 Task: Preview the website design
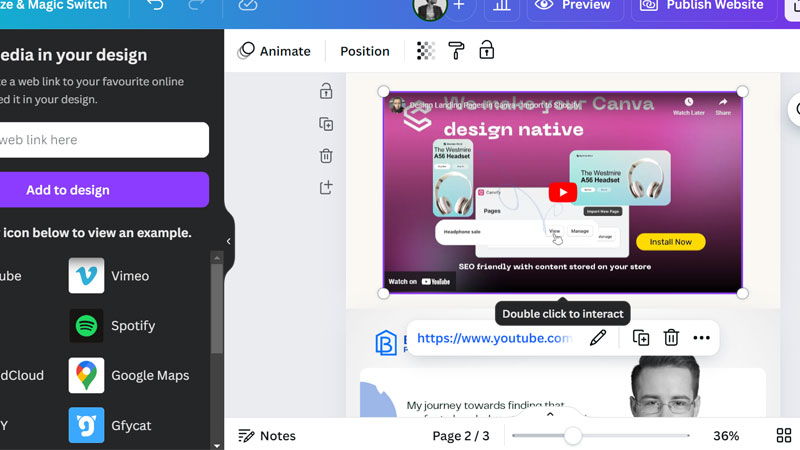click(x=573, y=6)
